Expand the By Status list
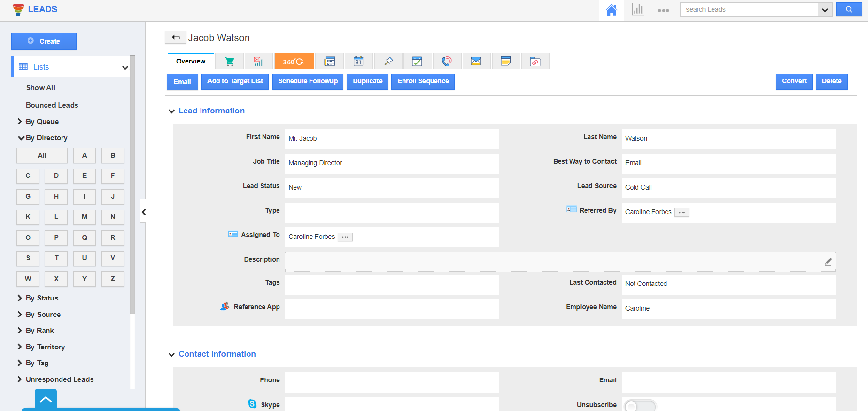 point(42,298)
